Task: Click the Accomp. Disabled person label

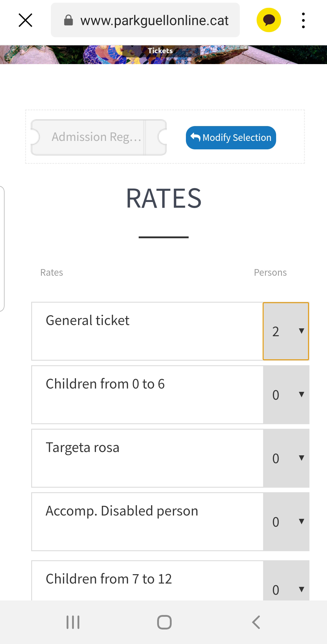Action: (122, 511)
